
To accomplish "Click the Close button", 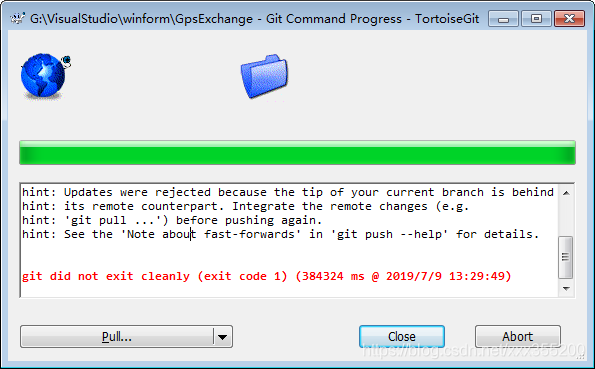I will point(402,336).
